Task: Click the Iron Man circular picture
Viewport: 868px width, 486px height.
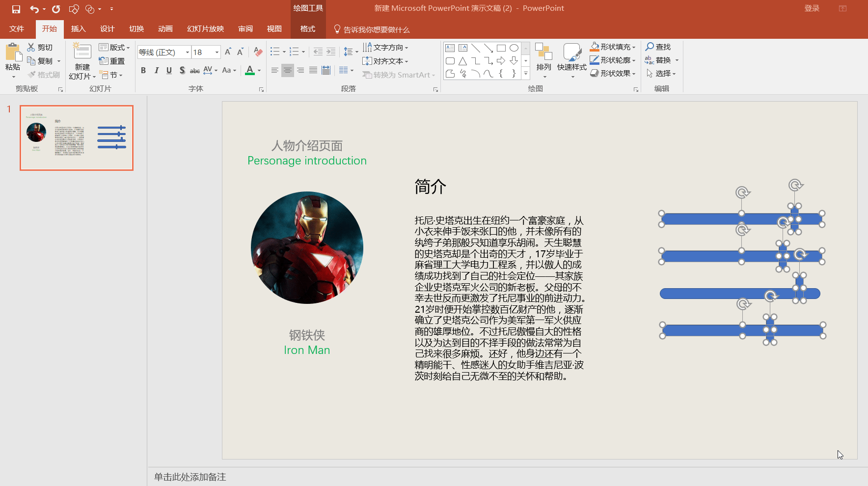Action: point(307,247)
